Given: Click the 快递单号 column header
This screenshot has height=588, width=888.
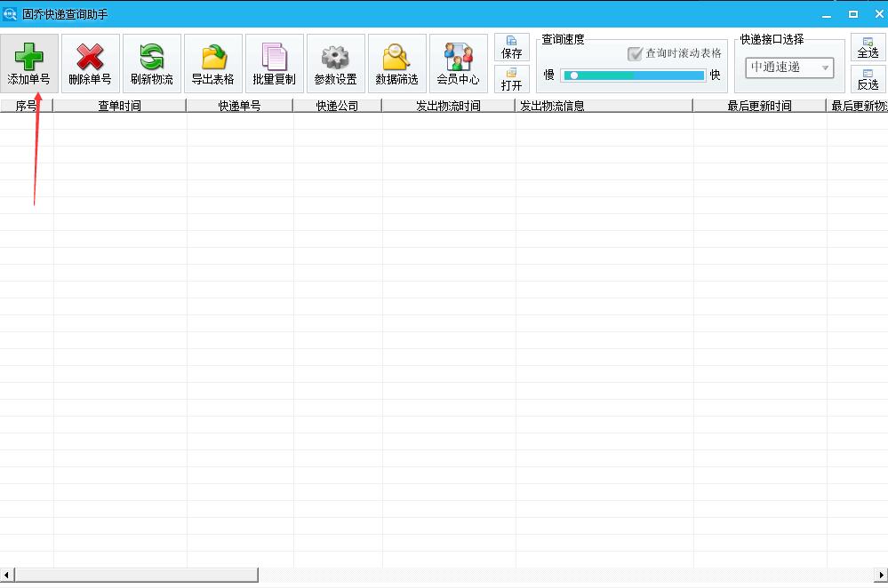Looking at the screenshot, I should (240, 105).
